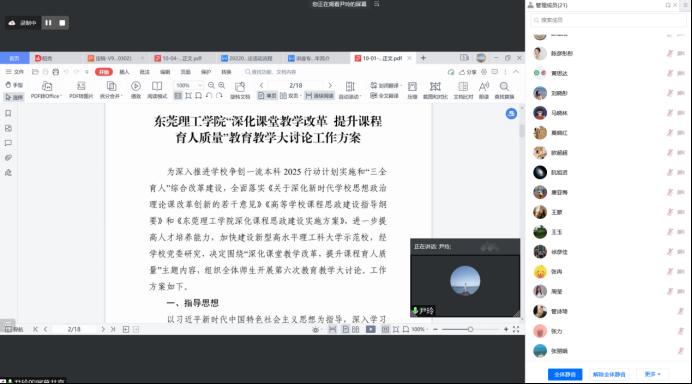Pause the screen recording
The height and width of the screenshot is (384, 692).
tap(48, 23)
